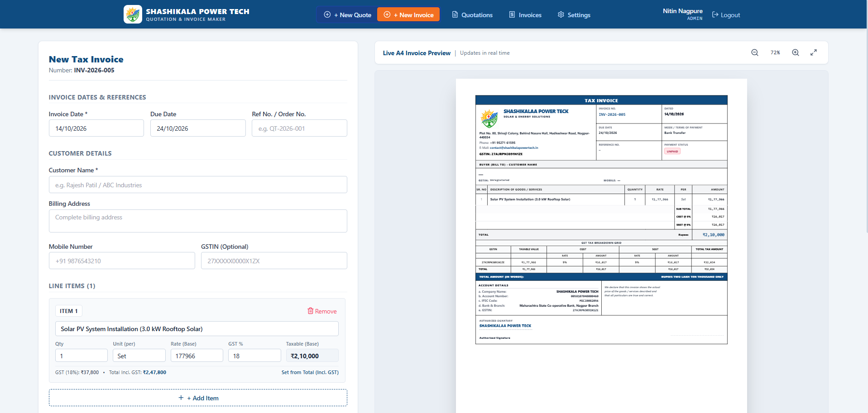Create a New Invoice

[x=408, y=14]
